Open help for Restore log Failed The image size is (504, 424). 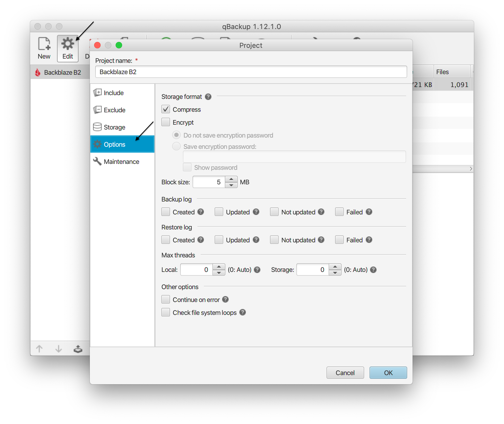click(369, 240)
